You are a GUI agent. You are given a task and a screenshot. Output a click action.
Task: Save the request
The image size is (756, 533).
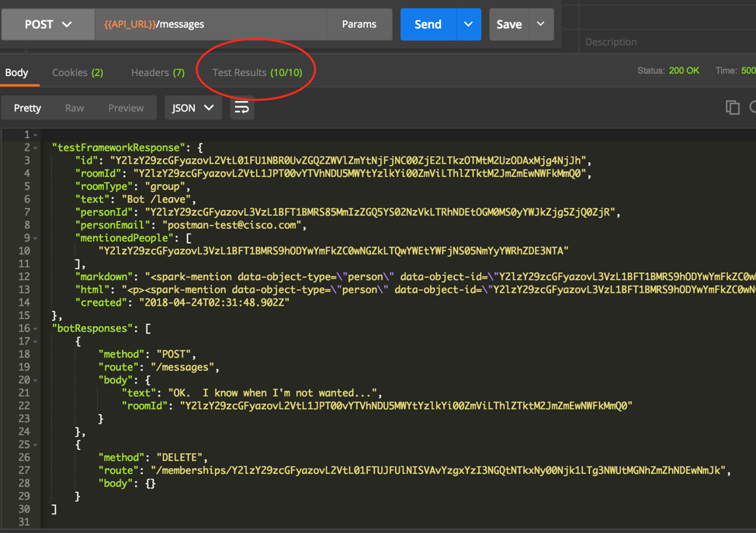tap(509, 24)
